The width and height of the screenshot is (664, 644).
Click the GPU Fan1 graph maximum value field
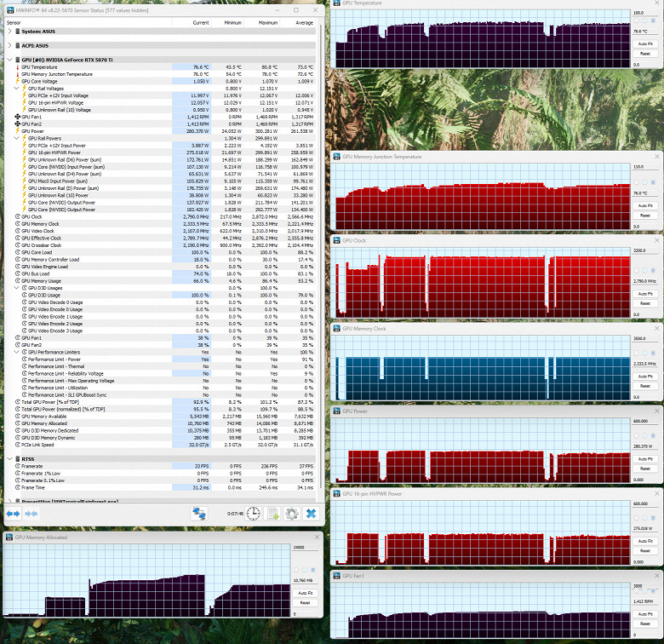click(x=645, y=585)
